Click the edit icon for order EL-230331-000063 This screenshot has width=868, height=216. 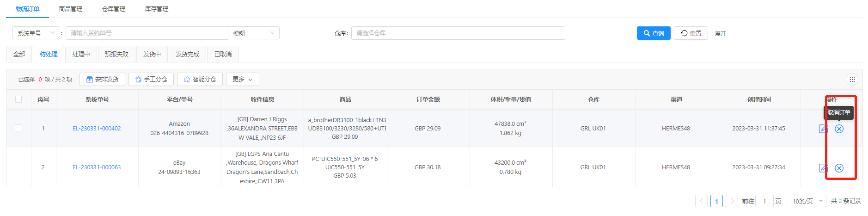[823, 168]
